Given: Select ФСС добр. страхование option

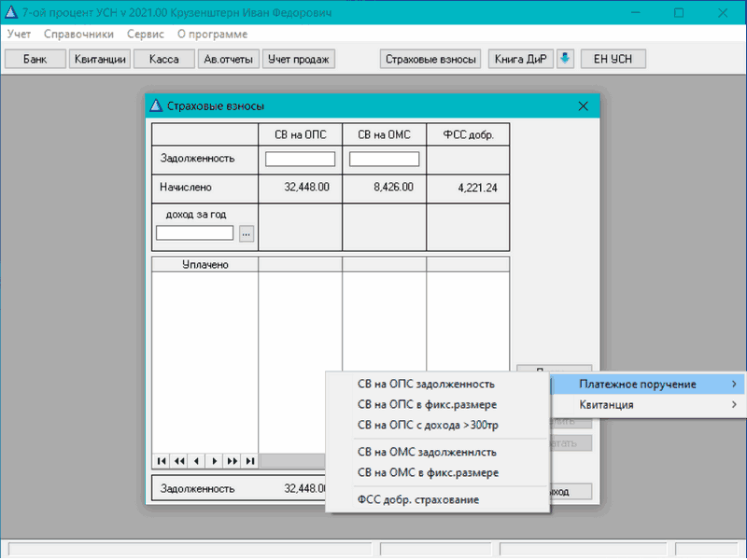Looking at the screenshot, I should pos(418,499).
